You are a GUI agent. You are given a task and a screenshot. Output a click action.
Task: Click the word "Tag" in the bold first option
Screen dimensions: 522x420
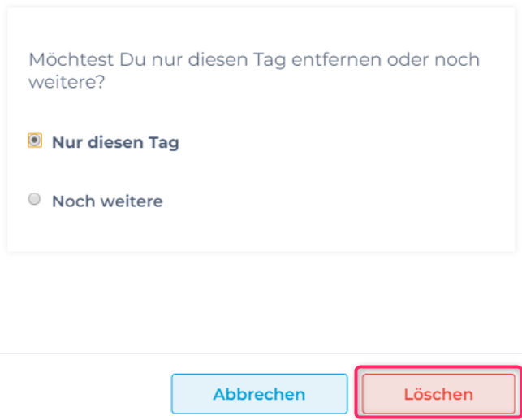pos(163,142)
